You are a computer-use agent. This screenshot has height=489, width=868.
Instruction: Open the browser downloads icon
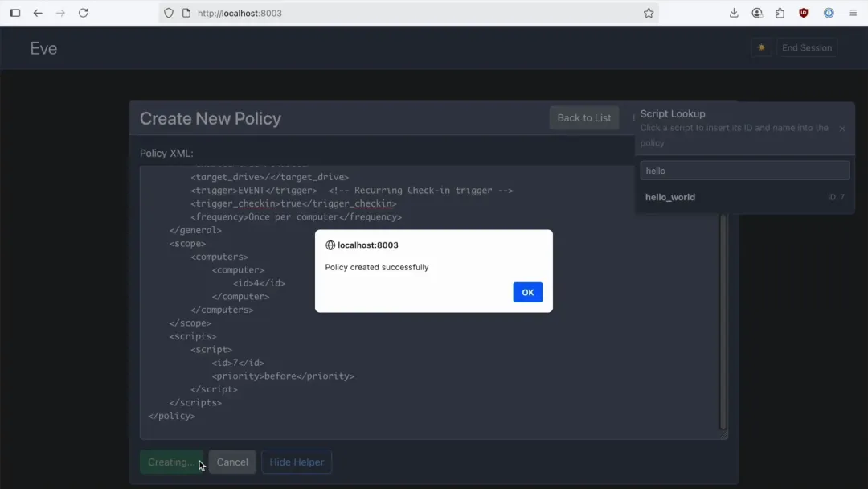734,13
